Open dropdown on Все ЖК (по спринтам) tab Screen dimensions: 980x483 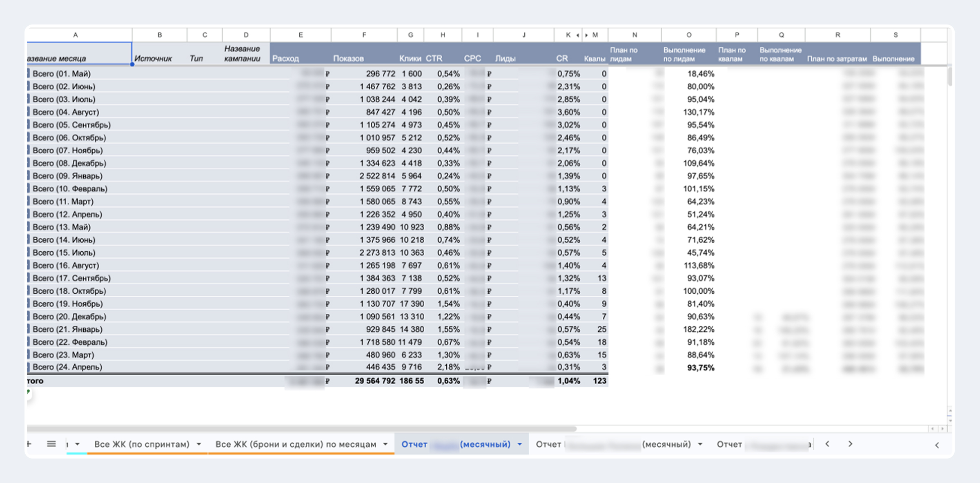tap(199, 444)
